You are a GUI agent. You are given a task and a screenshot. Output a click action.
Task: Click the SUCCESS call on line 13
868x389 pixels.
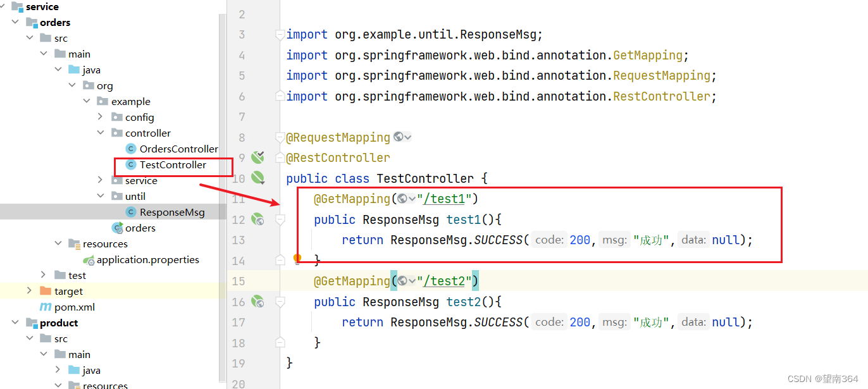click(x=499, y=240)
